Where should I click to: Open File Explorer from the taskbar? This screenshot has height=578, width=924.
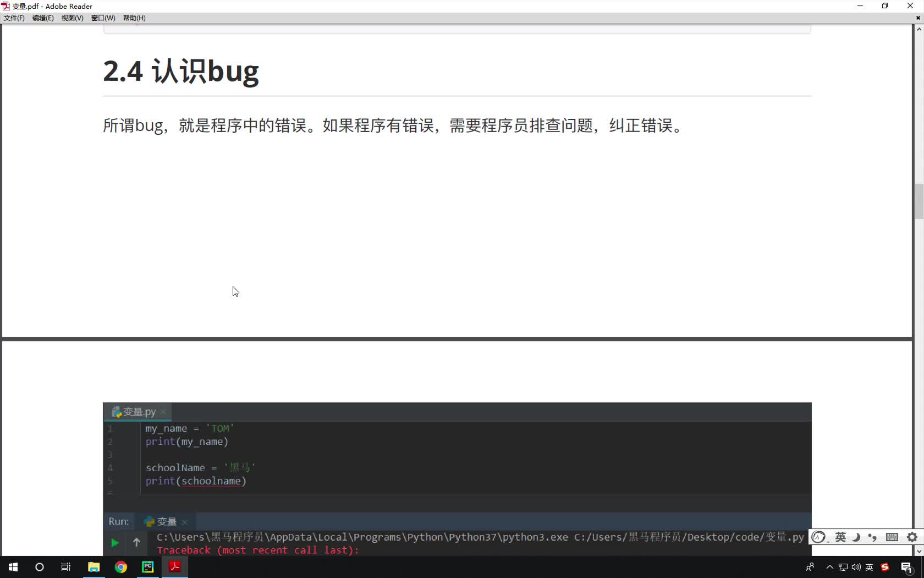pyautogui.click(x=94, y=567)
